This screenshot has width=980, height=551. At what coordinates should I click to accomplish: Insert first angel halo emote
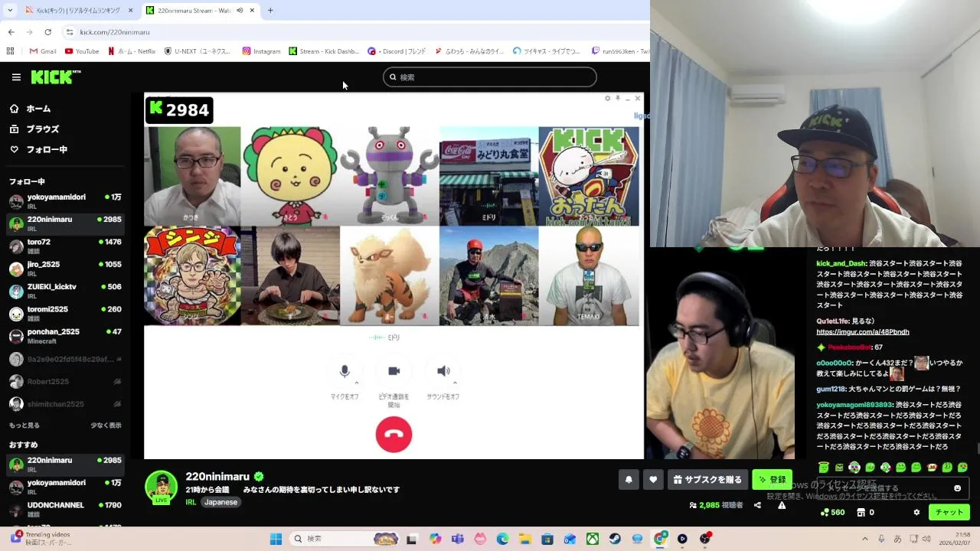[x=823, y=468]
